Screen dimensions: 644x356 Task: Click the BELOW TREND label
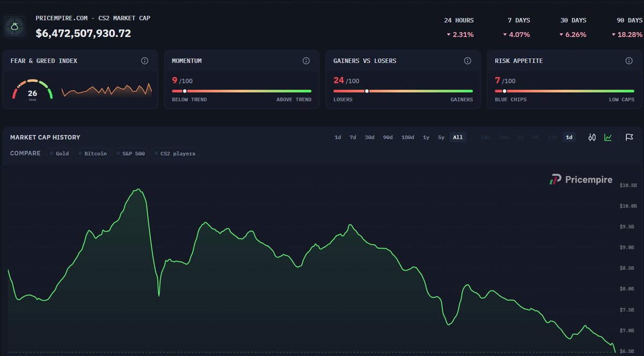click(x=189, y=99)
